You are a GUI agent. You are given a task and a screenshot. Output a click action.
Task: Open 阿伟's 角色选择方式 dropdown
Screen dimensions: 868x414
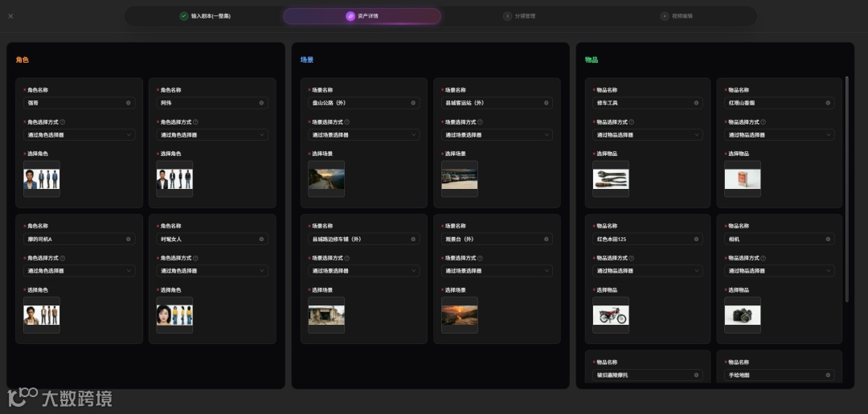(212, 134)
